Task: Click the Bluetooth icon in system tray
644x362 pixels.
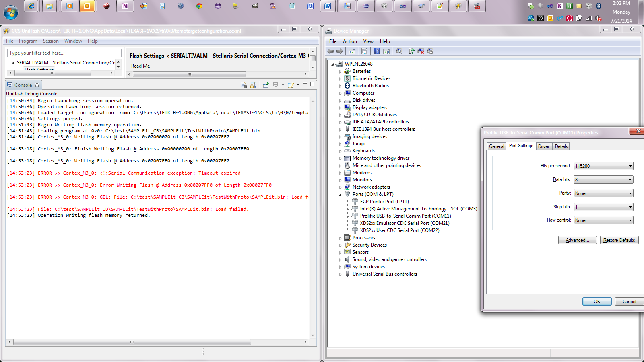Action: coord(599,6)
